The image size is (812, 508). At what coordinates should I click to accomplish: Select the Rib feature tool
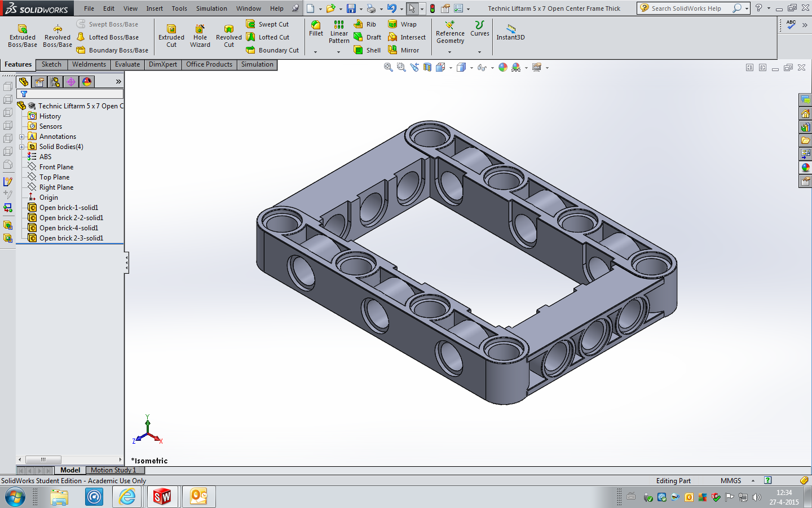coord(365,24)
